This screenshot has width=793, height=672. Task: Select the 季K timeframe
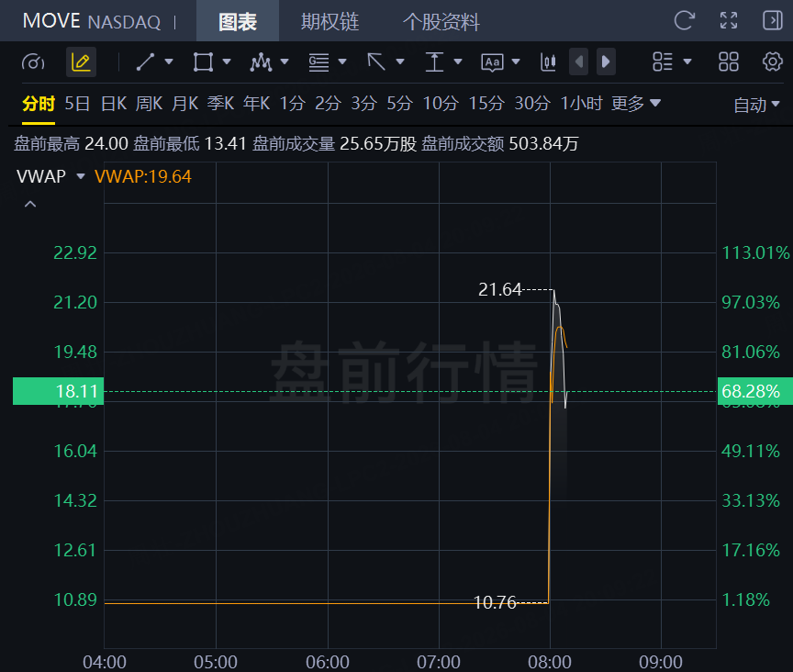click(220, 104)
